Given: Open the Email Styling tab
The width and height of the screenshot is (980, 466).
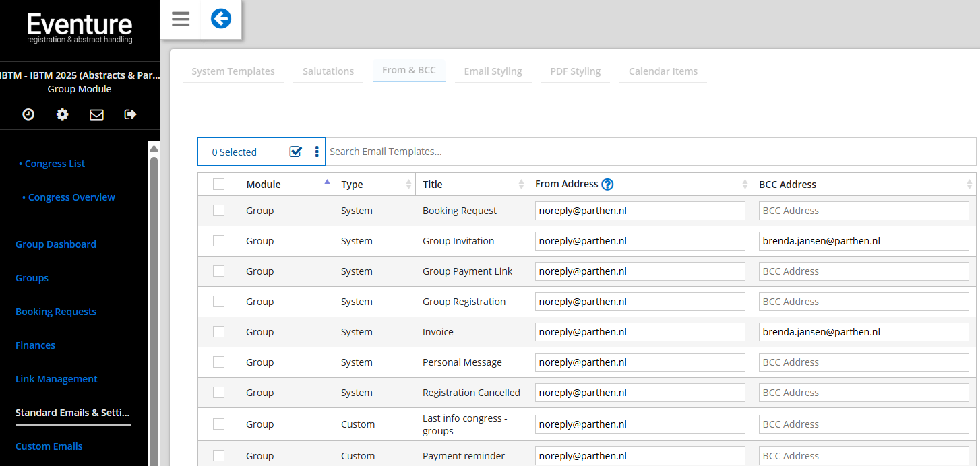Looking at the screenshot, I should coord(493,71).
